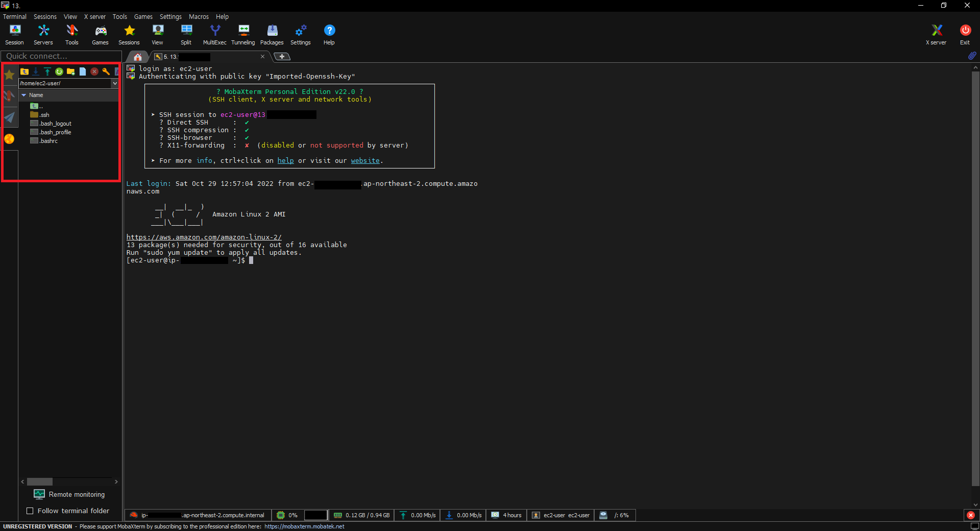Image resolution: width=980 pixels, height=531 pixels.
Task: Open the Games menu
Action: 143,16
